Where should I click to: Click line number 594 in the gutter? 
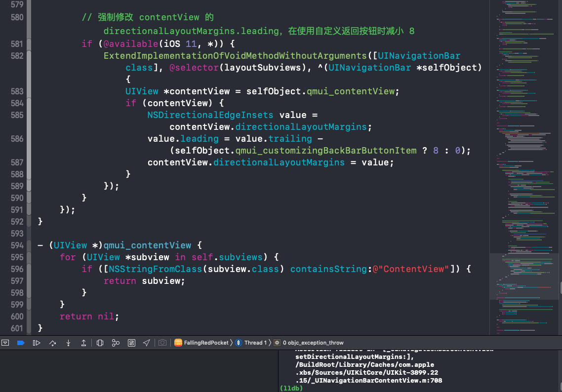pos(17,245)
